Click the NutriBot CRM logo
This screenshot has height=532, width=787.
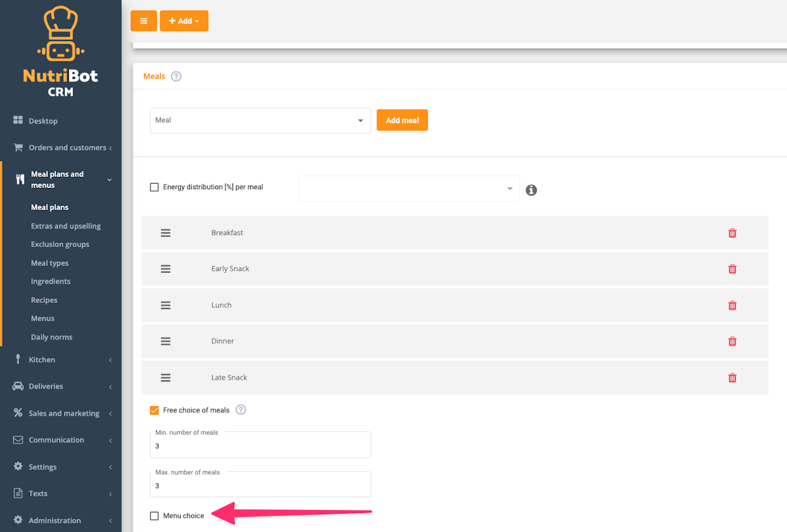[60, 52]
